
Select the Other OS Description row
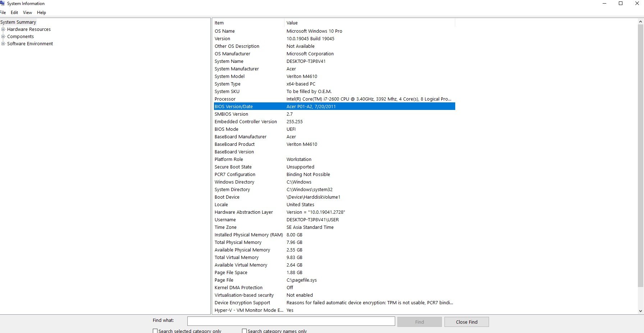click(334, 46)
